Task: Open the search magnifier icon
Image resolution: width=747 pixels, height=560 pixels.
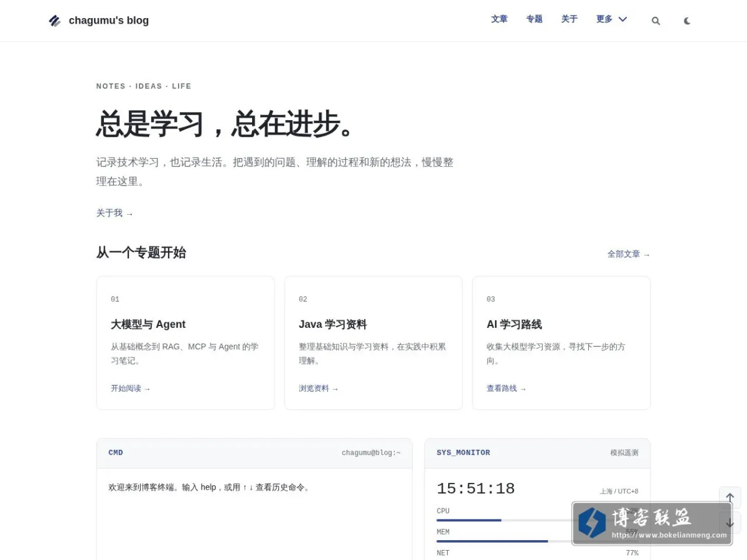Action: [x=655, y=21]
